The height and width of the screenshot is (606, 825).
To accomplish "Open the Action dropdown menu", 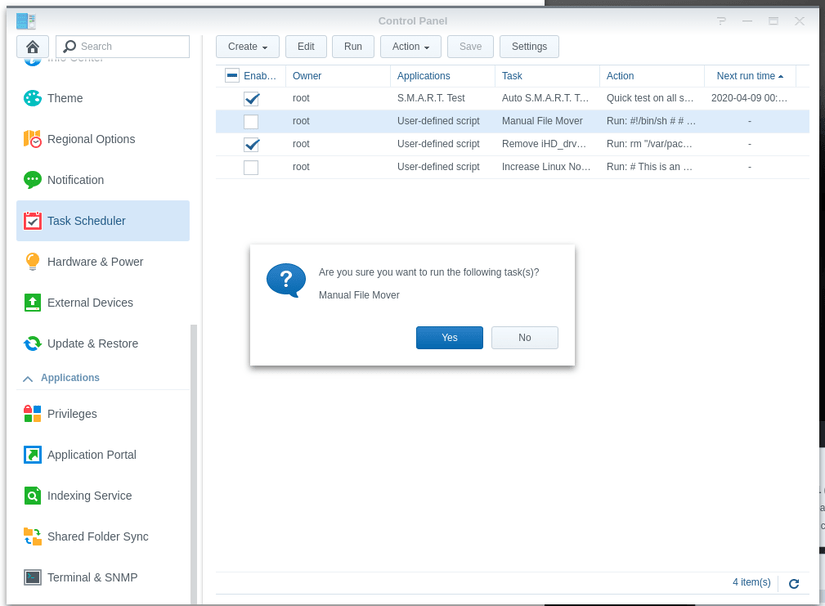I will click(x=410, y=46).
